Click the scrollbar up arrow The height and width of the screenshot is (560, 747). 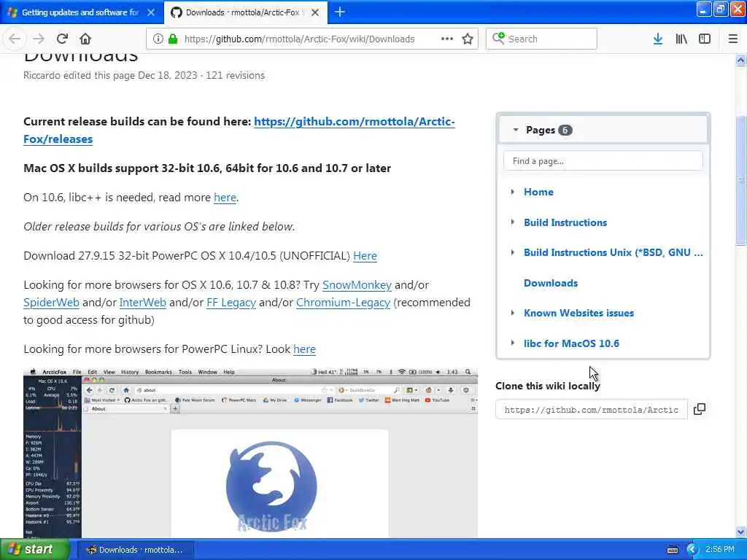pyautogui.click(x=740, y=60)
